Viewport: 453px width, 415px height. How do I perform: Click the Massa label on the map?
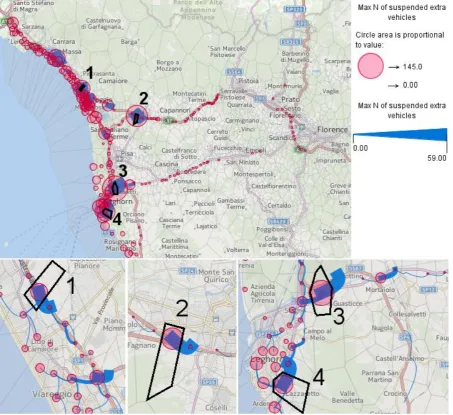pyautogui.click(x=72, y=52)
